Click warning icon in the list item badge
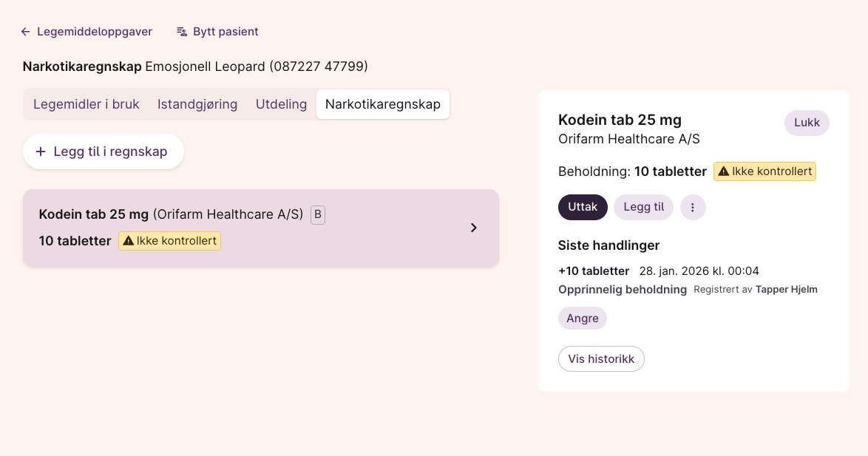This screenshot has height=456, width=868. [128, 241]
